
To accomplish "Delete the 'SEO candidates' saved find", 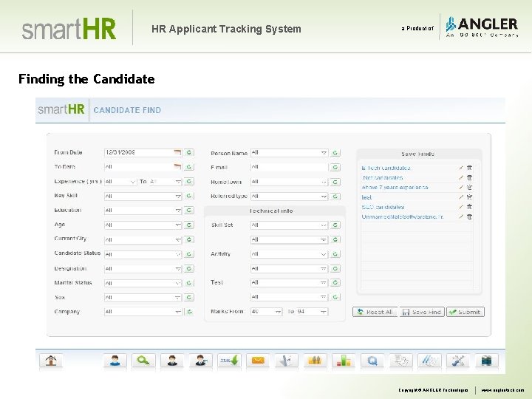I will point(470,207).
